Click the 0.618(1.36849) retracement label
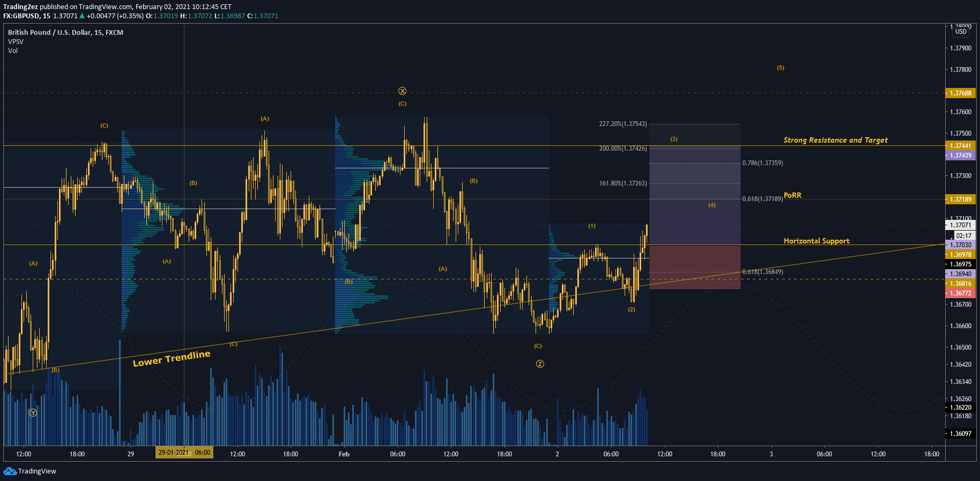The height and width of the screenshot is (481, 980). (x=762, y=272)
